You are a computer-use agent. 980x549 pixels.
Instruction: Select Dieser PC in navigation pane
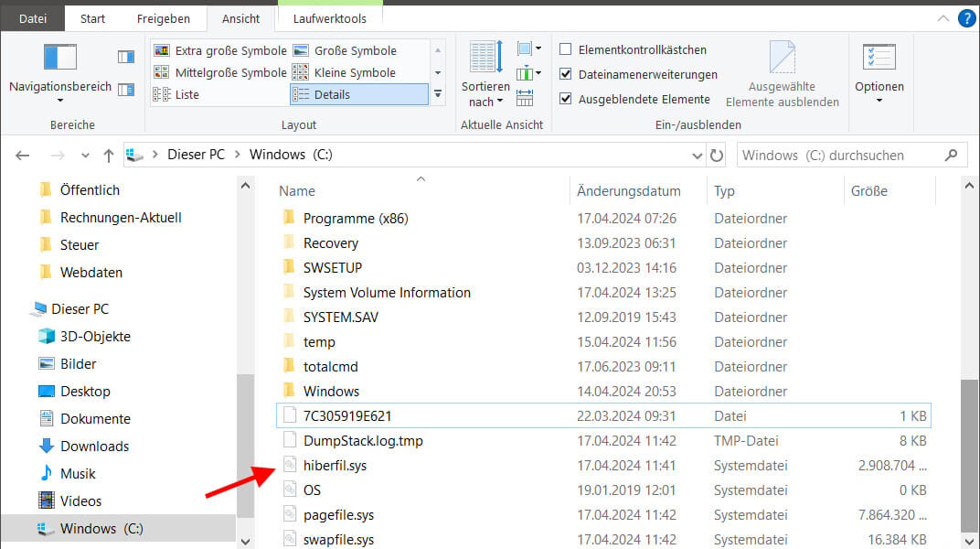80,309
